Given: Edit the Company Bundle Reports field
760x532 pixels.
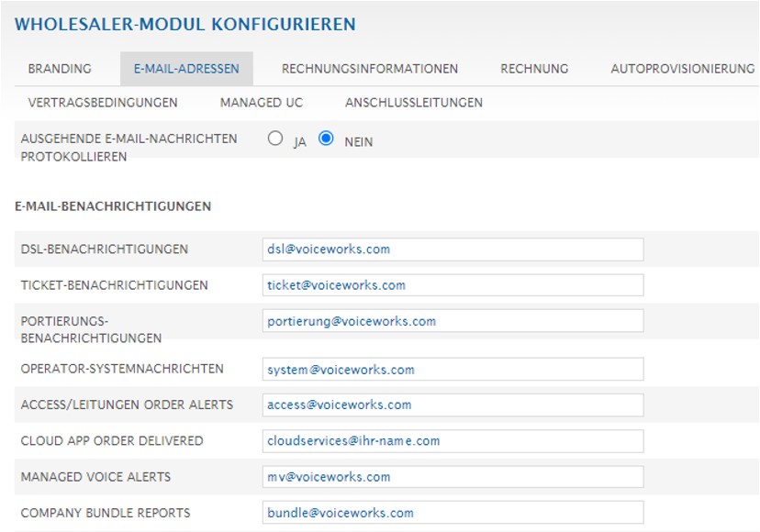Looking at the screenshot, I should pyautogui.click(x=453, y=513).
